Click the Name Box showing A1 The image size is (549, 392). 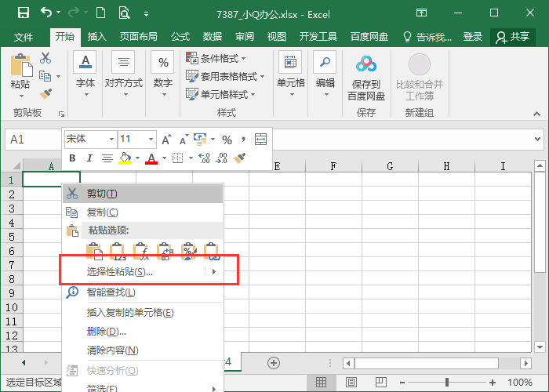[x=33, y=140]
